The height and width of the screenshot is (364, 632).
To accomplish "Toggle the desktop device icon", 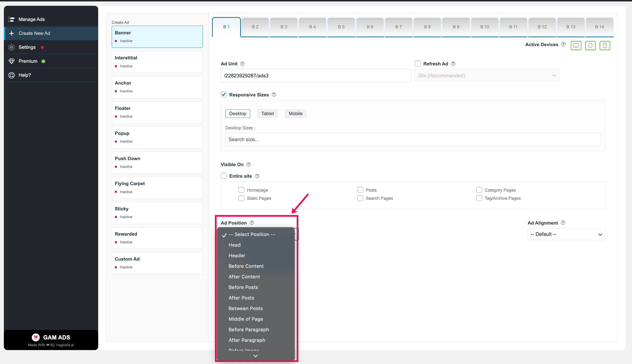I will (576, 45).
